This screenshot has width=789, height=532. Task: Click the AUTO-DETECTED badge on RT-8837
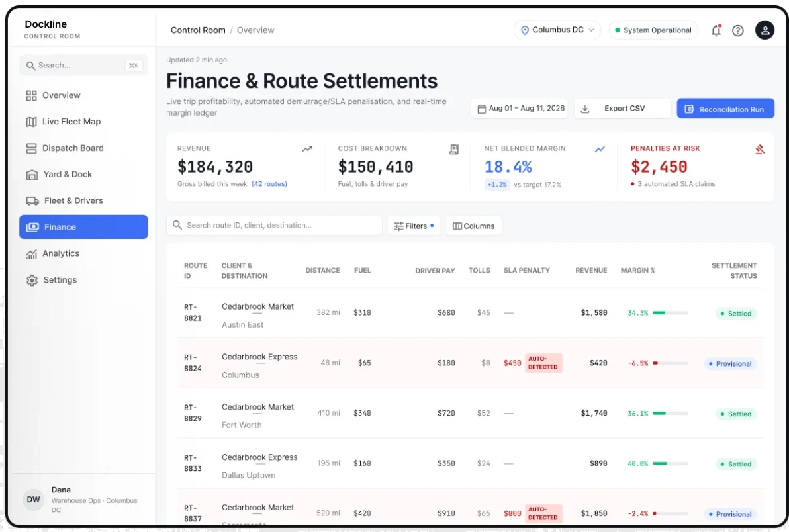(x=543, y=513)
